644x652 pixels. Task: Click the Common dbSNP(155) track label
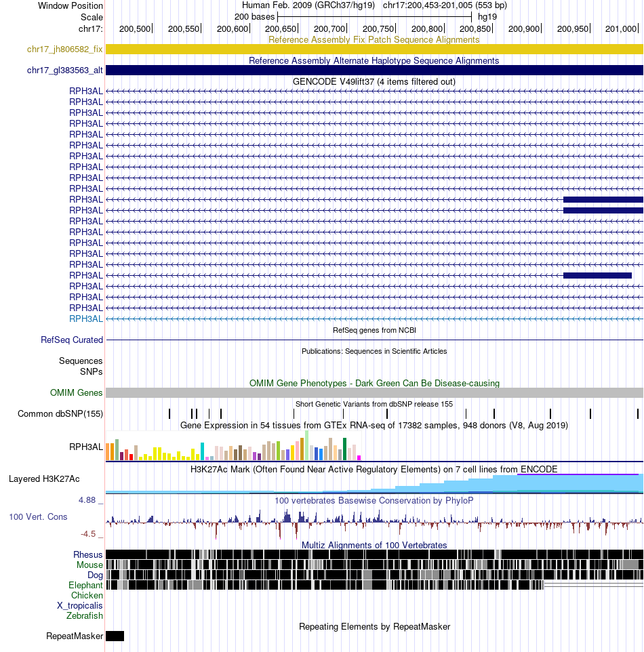(x=60, y=413)
